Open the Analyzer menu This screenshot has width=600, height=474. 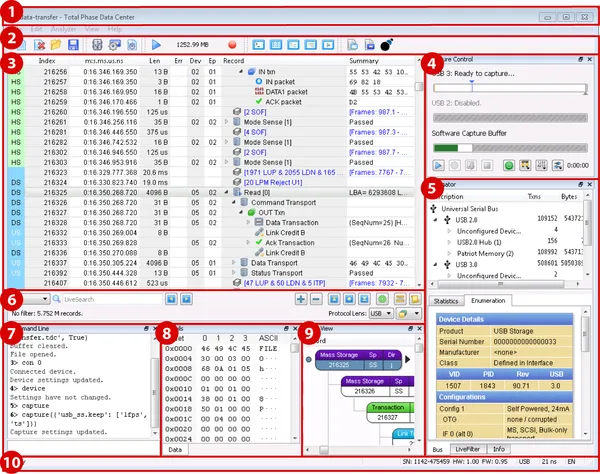63,29
